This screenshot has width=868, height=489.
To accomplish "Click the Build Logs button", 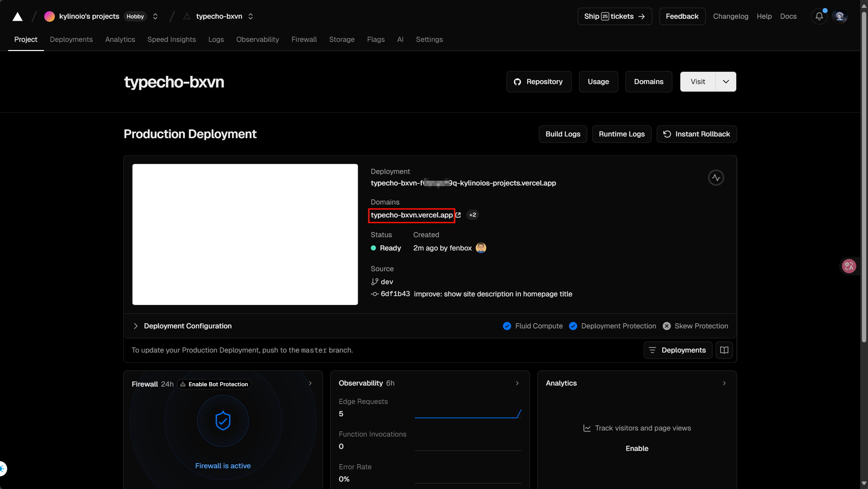I will pyautogui.click(x=563, y=134).
